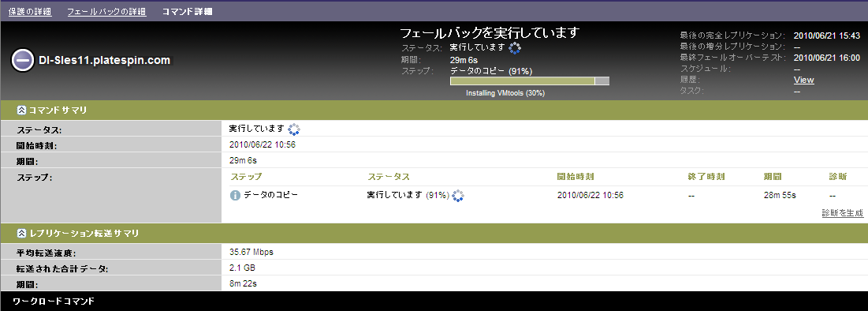The height and width of the screenshot is (311, 868).
Task: Click the 開始時刻 column header
Action: [x=576, y=176]
